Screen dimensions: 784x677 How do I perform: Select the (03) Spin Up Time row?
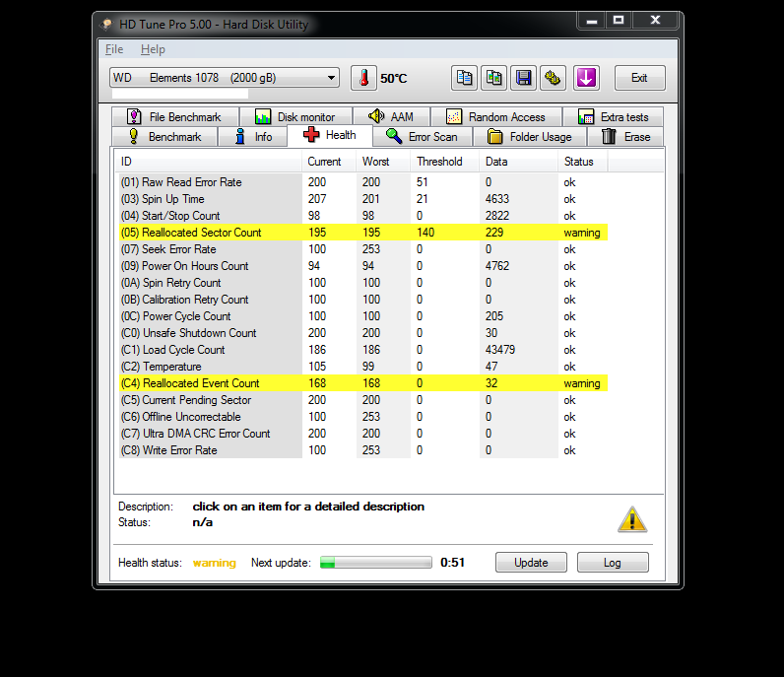[x=363, y=199]
